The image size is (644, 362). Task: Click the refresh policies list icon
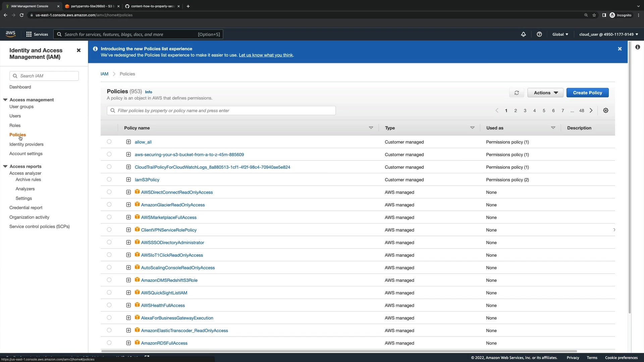point(517,93)
